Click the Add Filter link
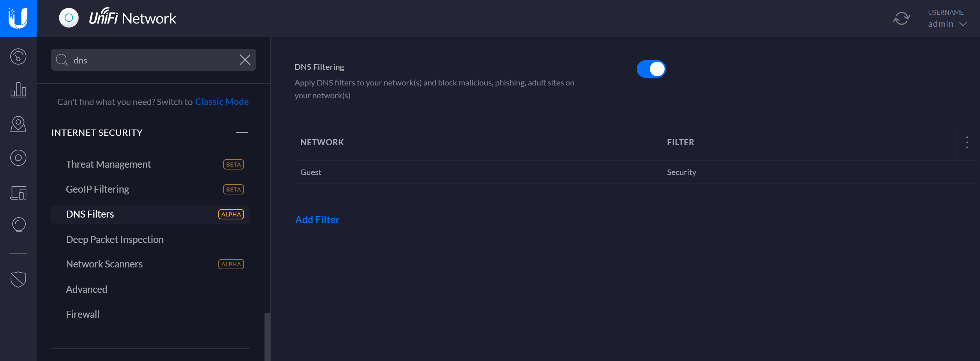This screenshot has height=361, width=980. pos(317,219)
